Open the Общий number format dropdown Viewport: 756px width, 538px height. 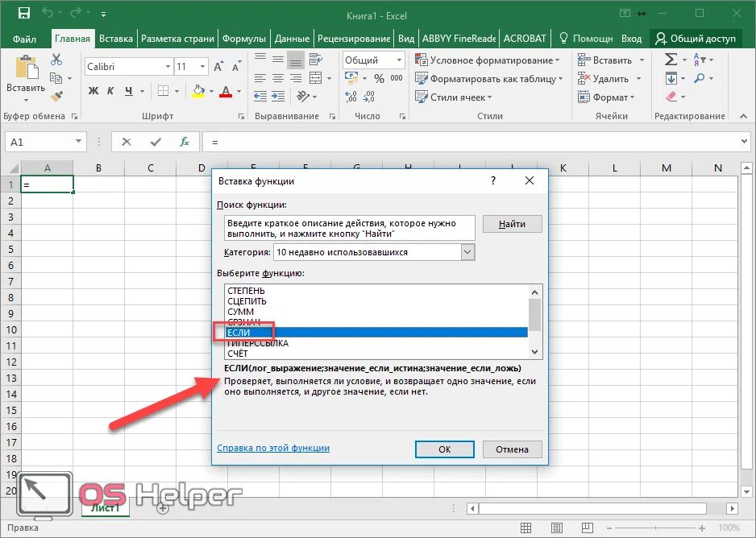click(399, 60)
